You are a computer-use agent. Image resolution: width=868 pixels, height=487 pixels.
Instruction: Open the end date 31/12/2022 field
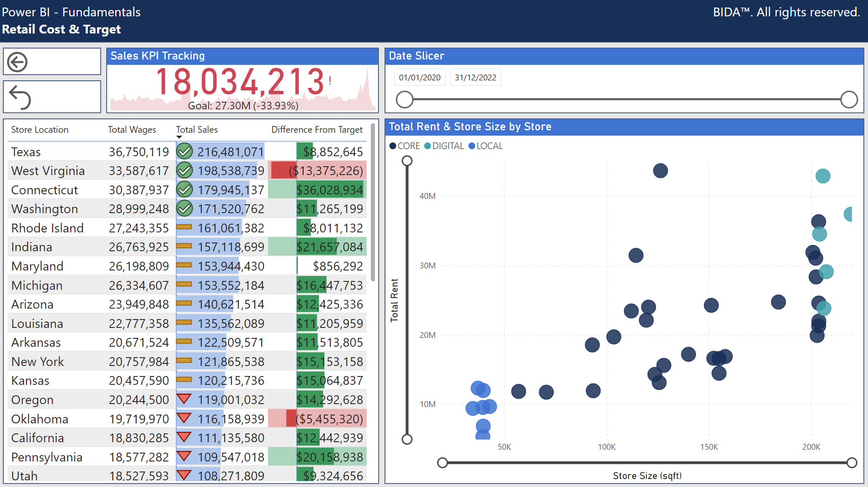tap(475, 77)
